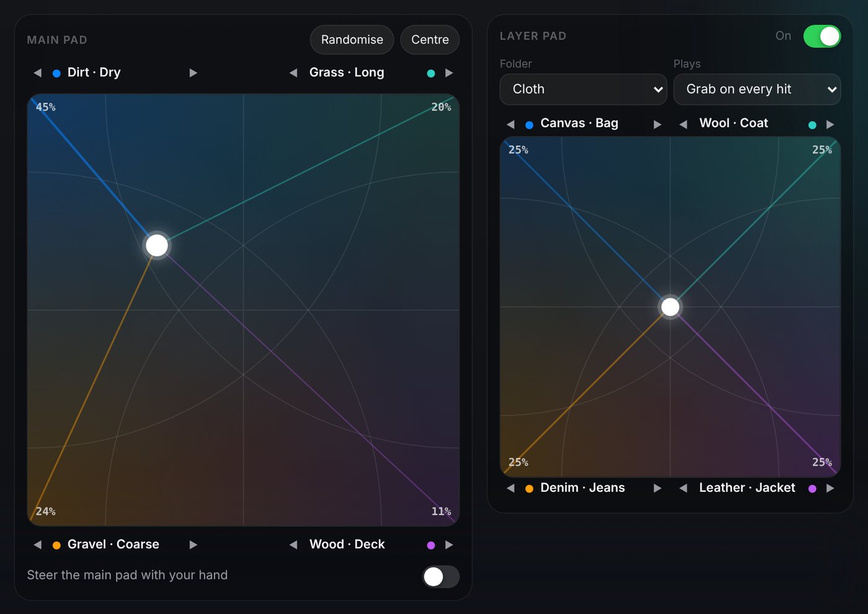The image size is (868, 614).
Task: Choose next sound for Wood · Deck
Action: pyautogui.click(x=449, y=545)
